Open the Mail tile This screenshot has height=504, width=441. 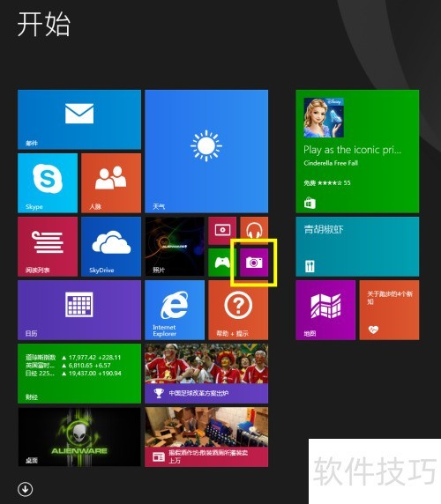[79, 120]
